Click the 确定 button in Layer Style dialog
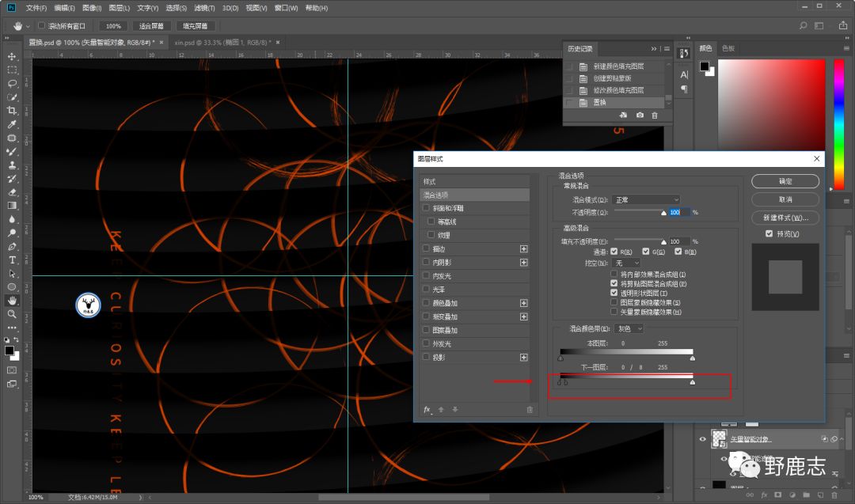 785,181
